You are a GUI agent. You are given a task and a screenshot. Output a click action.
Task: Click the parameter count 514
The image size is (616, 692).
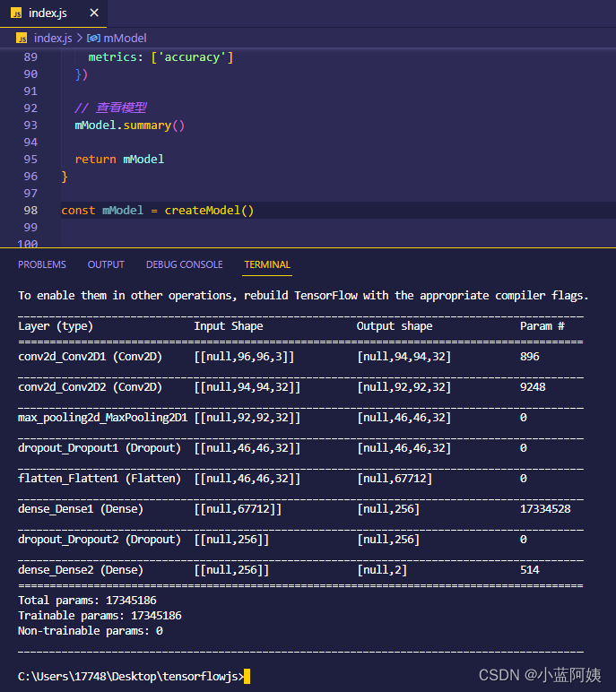[529, 570]
